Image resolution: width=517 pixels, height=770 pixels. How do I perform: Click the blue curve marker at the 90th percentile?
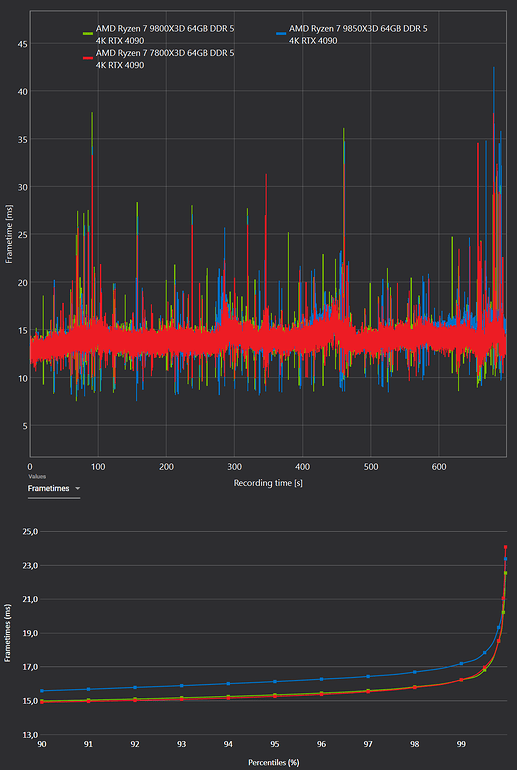click(x=42, y=691)
